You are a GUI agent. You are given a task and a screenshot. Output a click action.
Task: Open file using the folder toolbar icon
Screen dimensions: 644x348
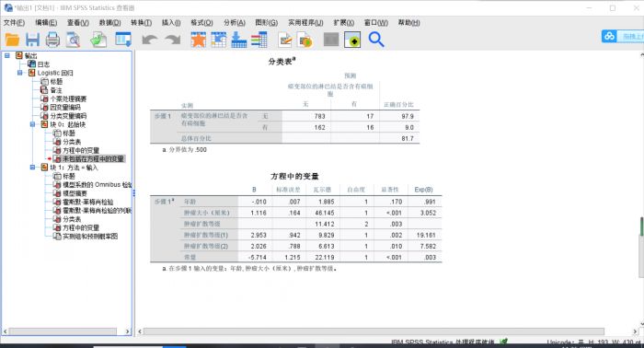[x=12, y=40]
